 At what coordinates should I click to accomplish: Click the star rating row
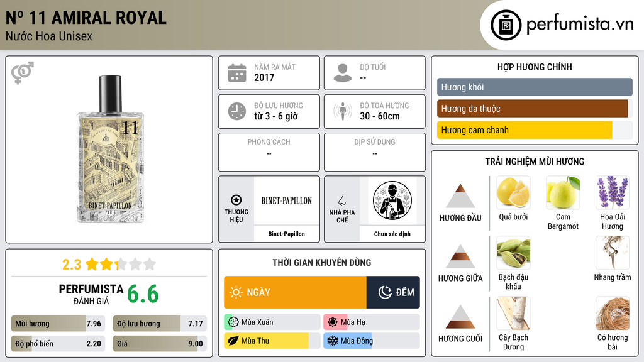coord(121,265)
